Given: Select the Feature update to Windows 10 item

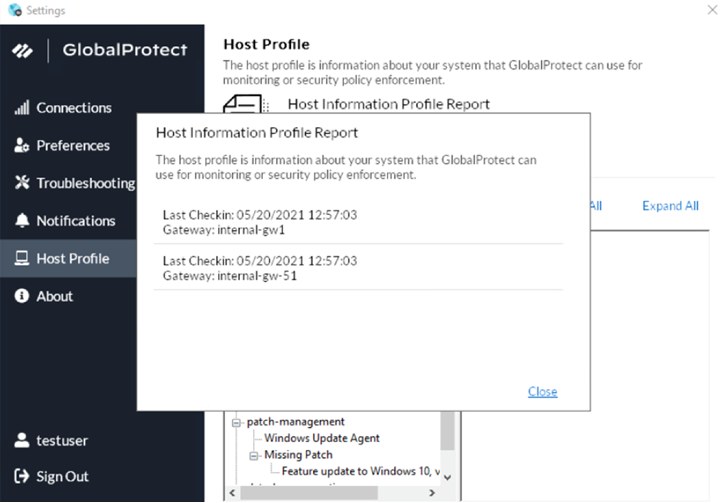Looking at the screenshot, I should (360, 471).
